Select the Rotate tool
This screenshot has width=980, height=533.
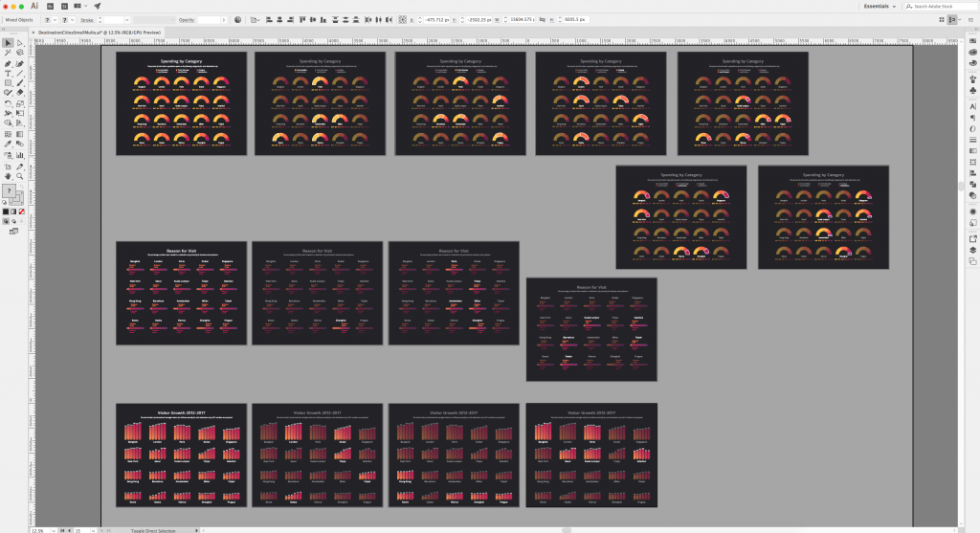(8, 103)
